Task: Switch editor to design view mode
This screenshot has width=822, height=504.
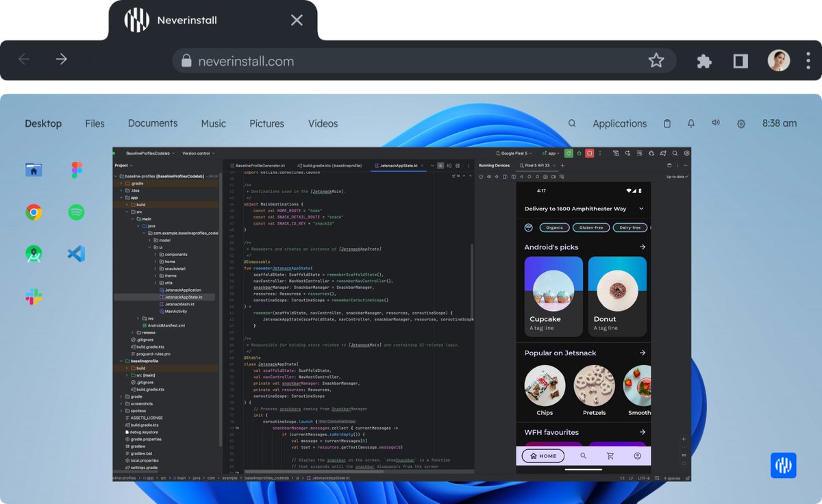Action: click(457, 165)
